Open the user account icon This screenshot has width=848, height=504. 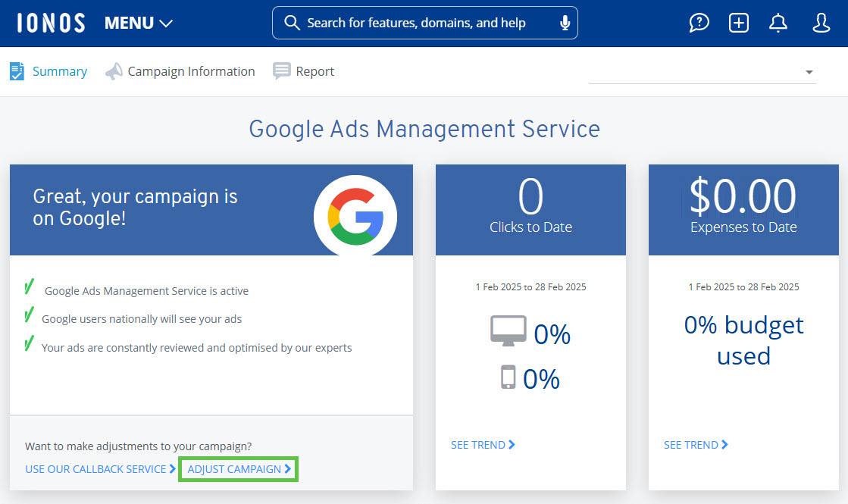tap(821, 23)
